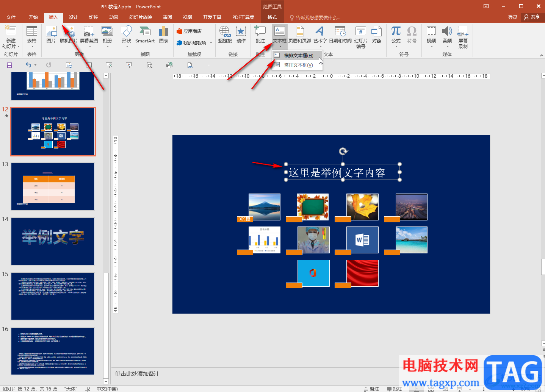Undo last action in quick access toolbar
The image size is (545, 392).
(28, 65)
